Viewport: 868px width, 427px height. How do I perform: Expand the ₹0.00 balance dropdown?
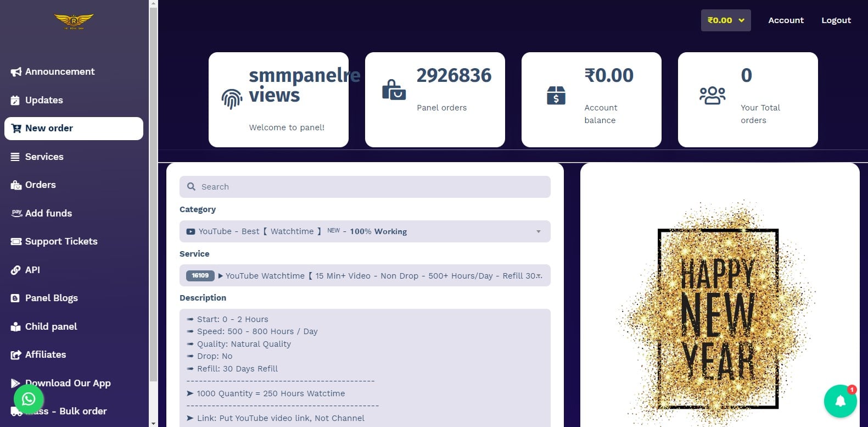coord(725,20)
